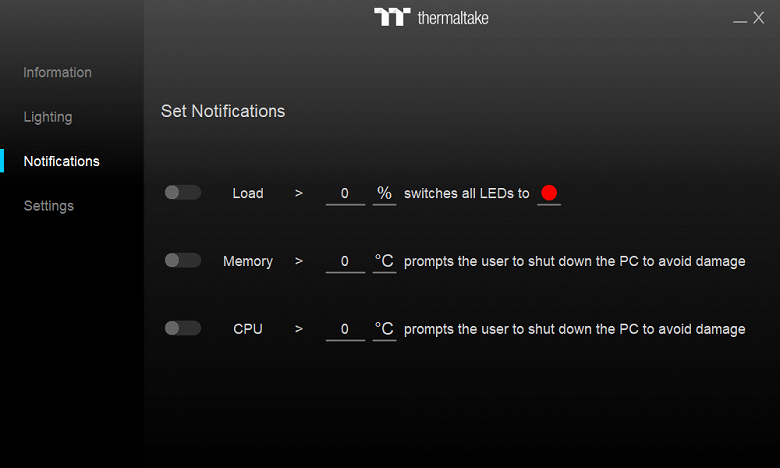Open the Information section
The height and width of the screenshot is (468, 780).
[x=57, y=73]
